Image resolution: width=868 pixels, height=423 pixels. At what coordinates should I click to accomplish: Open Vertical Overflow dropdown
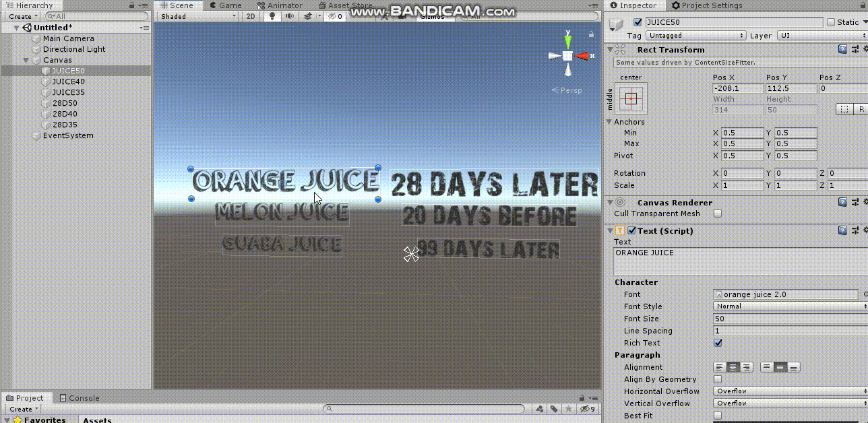(790, 403)
